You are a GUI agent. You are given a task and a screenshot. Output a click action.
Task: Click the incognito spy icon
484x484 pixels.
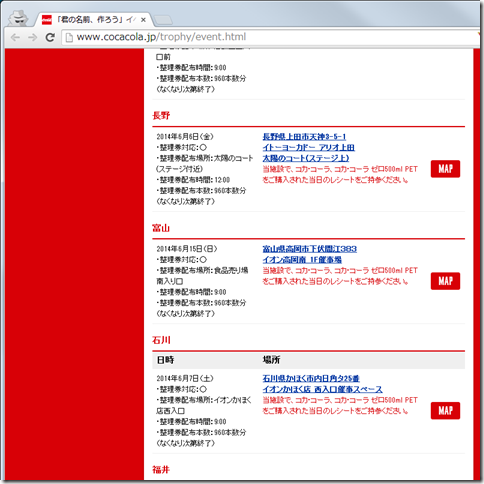coord(18,18)
